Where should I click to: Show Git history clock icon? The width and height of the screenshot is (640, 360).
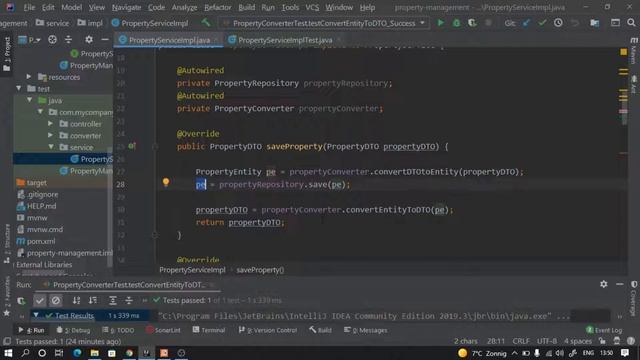pos(558,23)
